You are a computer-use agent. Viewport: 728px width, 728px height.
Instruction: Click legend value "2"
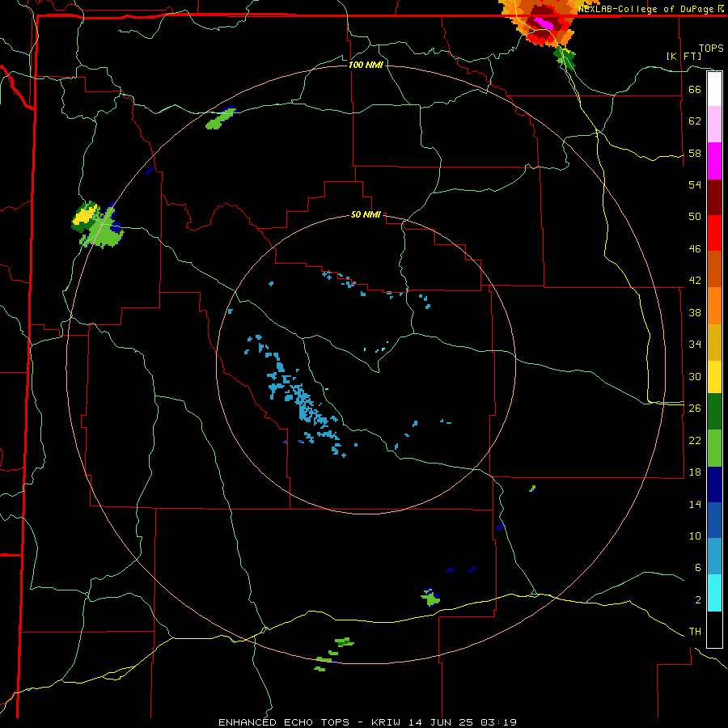[698, 600]
